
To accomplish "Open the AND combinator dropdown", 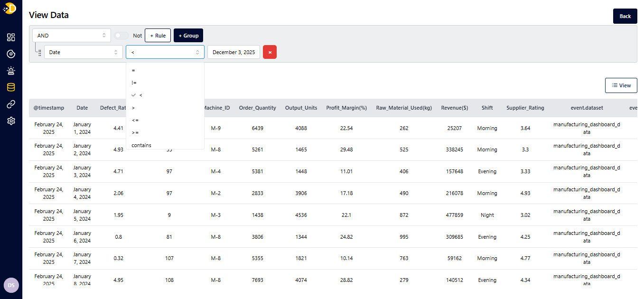I will pyautogui.click(x=71, y=36).
